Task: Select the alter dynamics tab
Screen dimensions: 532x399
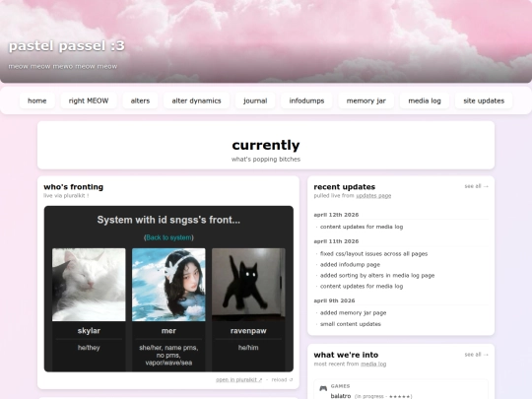Action: point(196,100)
